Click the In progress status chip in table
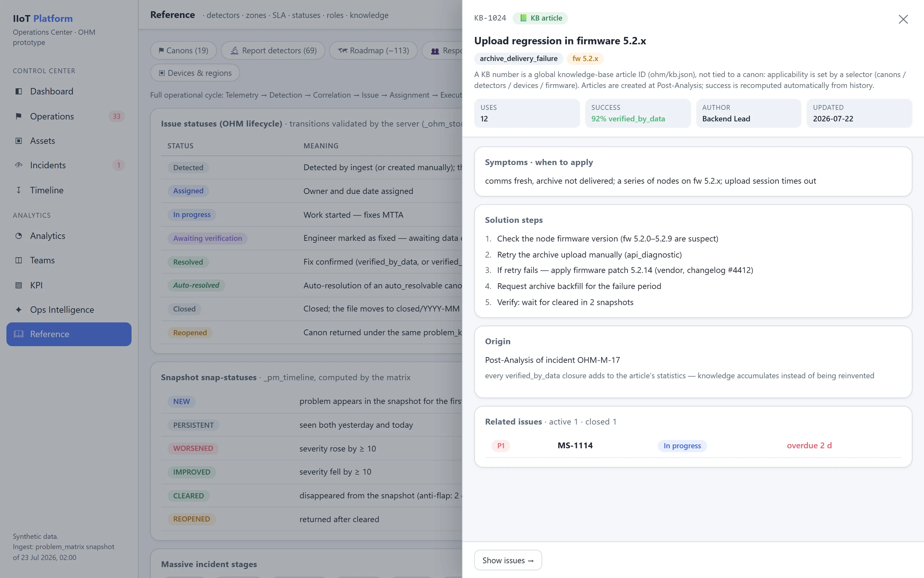This screenshot has width=924, height=578. 192,215
